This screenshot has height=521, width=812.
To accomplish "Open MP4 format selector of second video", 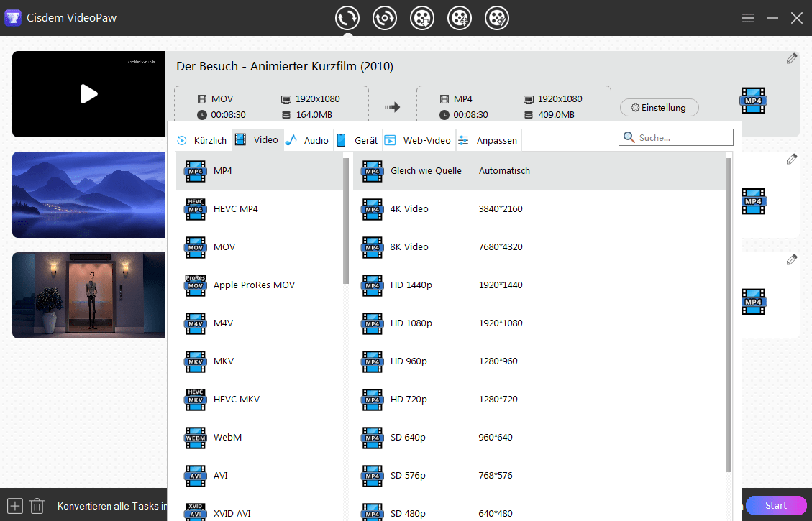I will (753, 201).
